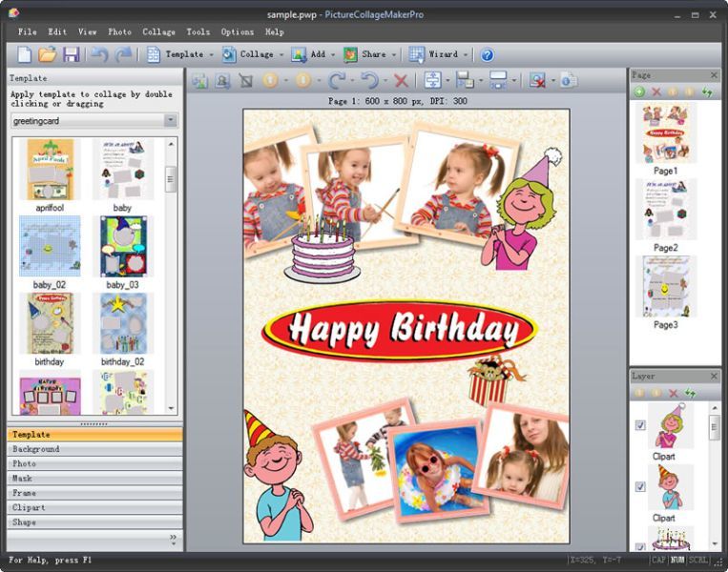Expand the Collage toolbar dropdown arrow
728x572 pixels.
point(281,54)
